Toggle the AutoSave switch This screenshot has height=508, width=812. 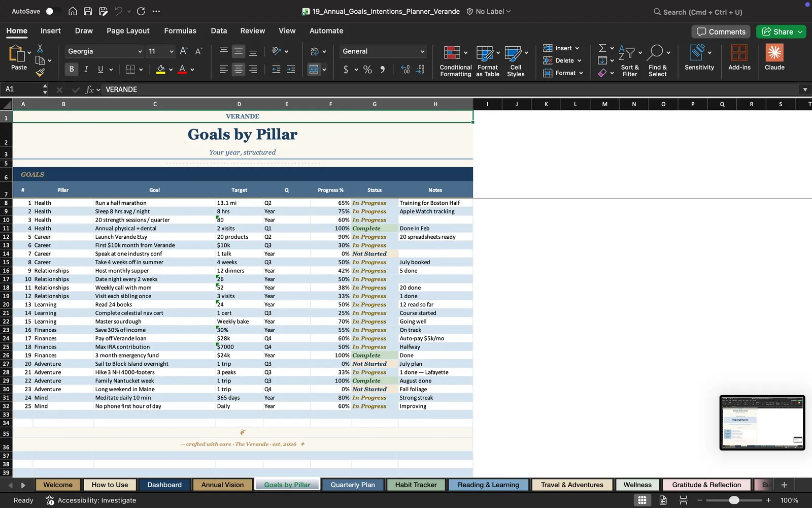pos(52,11)
